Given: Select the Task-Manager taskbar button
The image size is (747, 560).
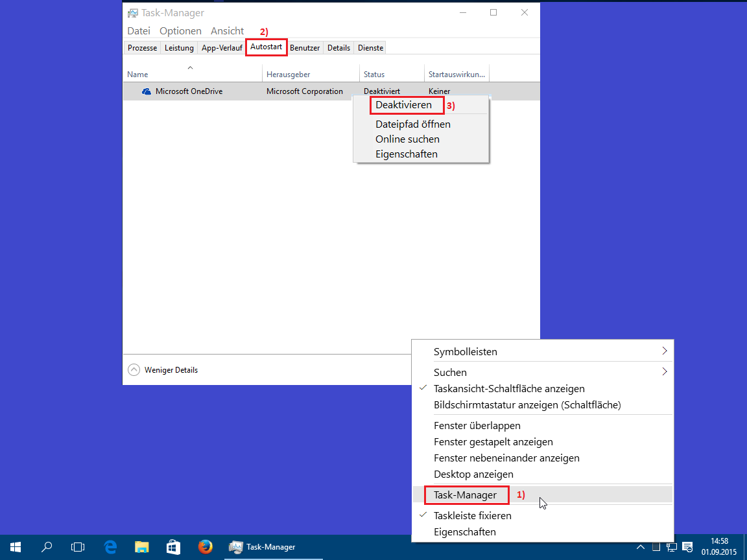Looking at the screenshot, I should click(272, 546).
